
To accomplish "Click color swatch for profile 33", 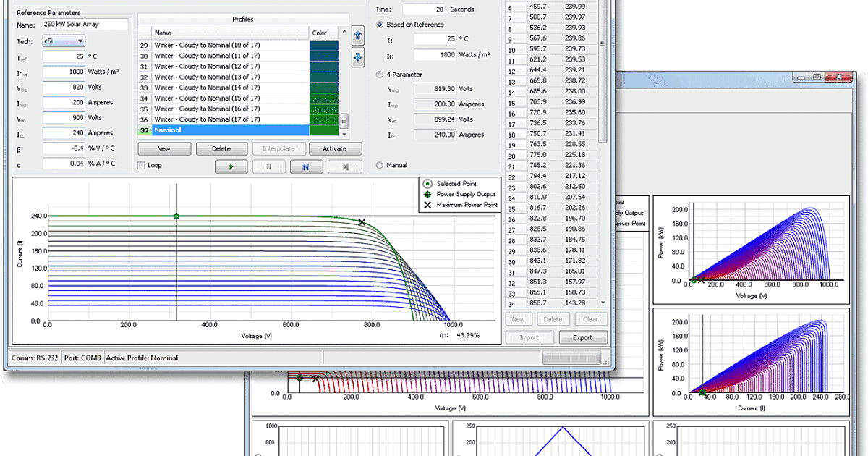I will point(323,88).
